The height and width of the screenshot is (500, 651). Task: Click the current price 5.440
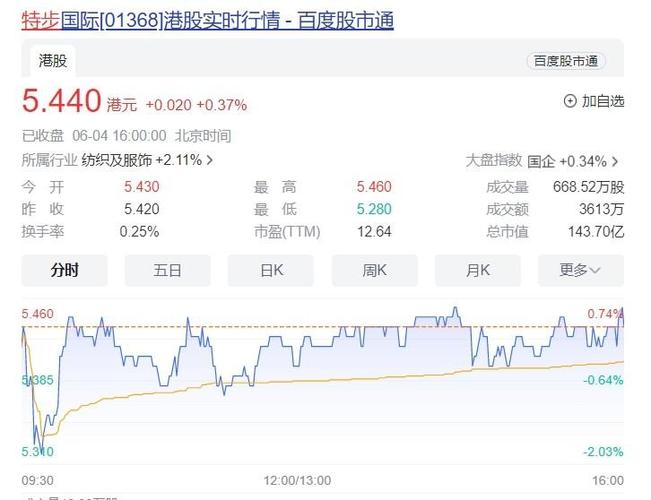61,101
